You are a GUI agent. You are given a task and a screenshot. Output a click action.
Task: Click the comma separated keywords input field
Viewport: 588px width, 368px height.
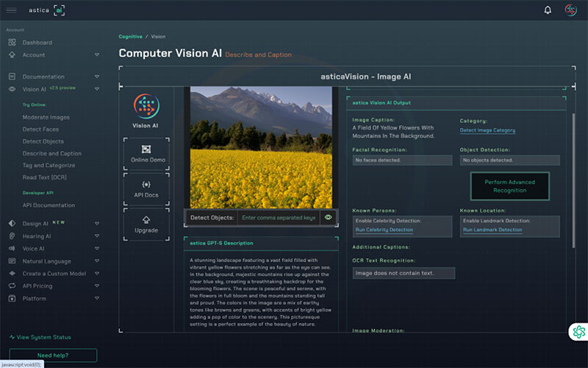pos(279,217)
